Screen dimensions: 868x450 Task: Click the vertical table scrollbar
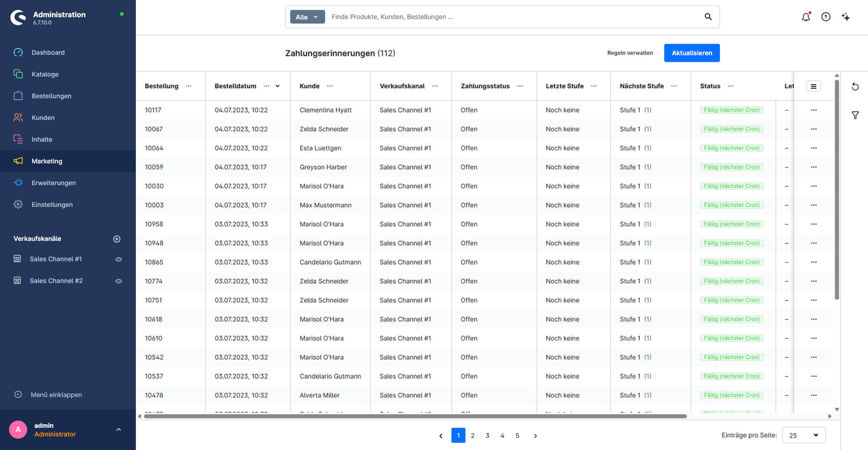(x=837, y=189)
